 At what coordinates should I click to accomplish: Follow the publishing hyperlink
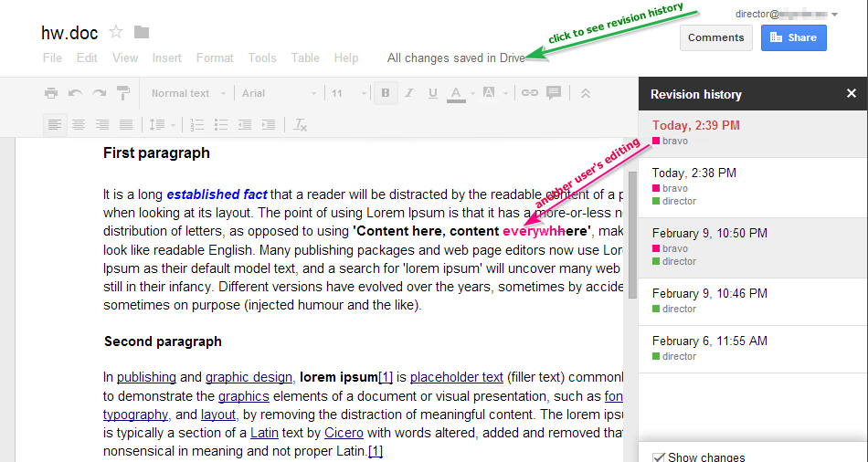click(146, 377)
